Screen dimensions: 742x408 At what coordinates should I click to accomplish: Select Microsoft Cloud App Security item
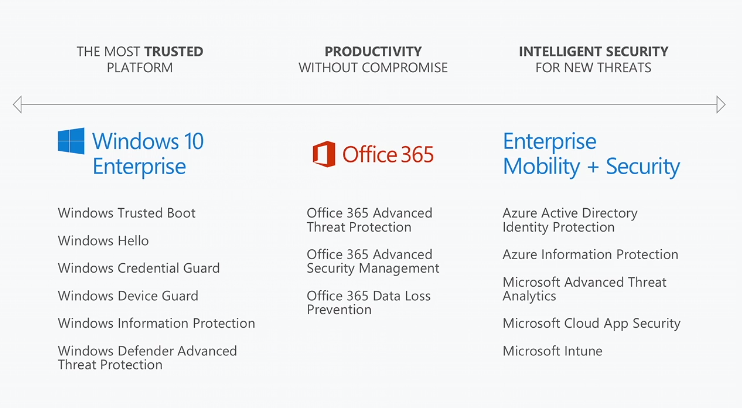(x=591, y=324)
